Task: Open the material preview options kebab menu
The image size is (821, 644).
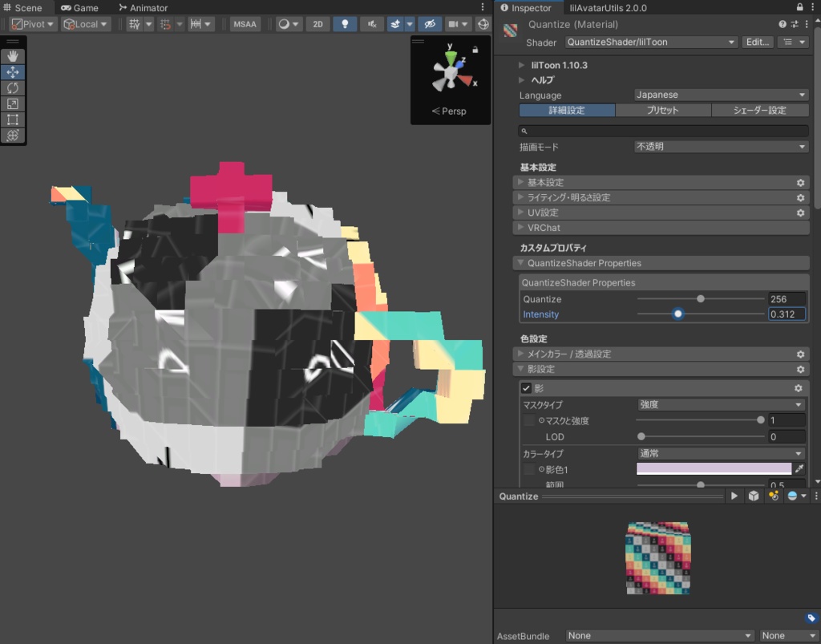Action: point(817,496)
